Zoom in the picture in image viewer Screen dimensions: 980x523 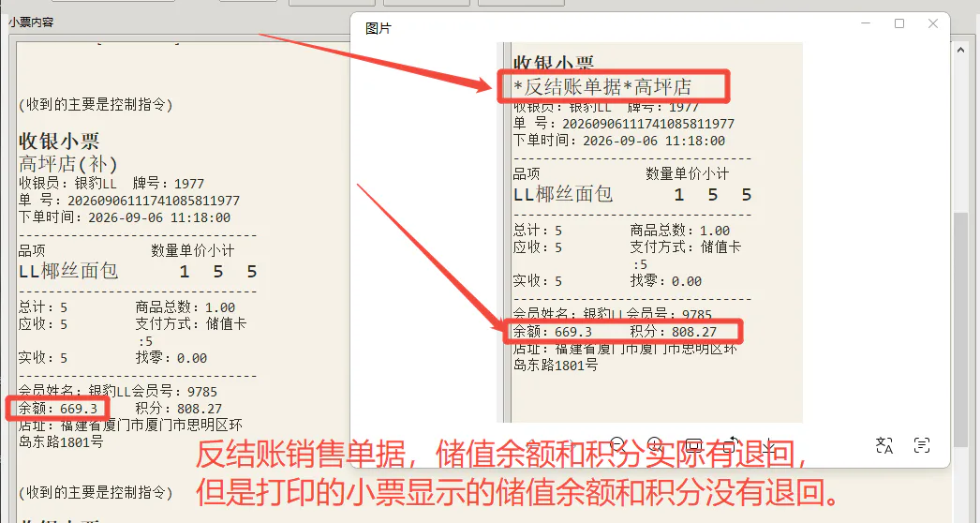point(655,445)
